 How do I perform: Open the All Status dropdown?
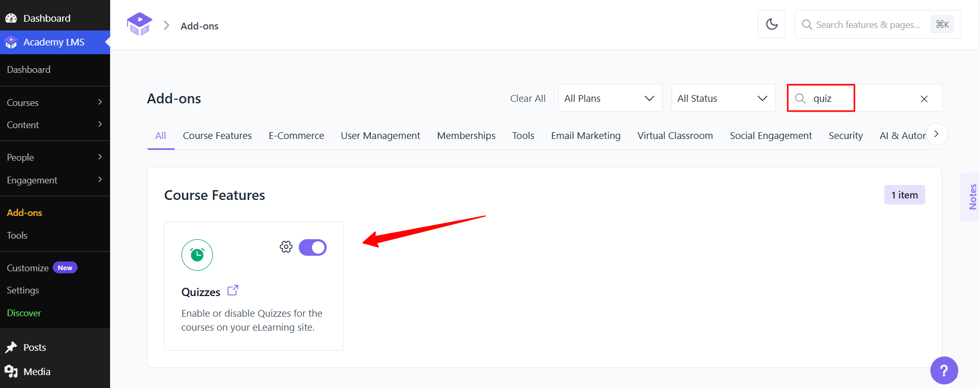[x=723, y=98]
